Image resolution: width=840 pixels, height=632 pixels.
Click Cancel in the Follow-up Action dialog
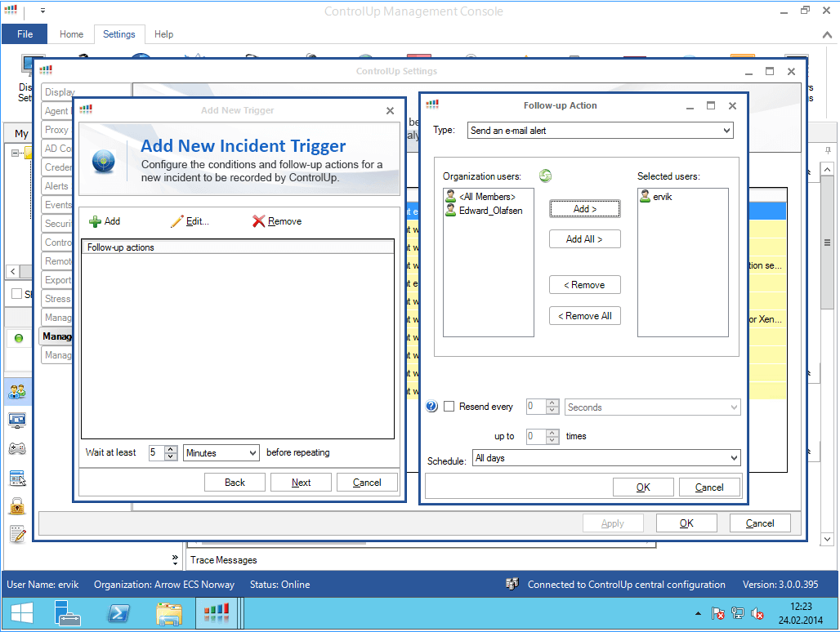point(709,487)
